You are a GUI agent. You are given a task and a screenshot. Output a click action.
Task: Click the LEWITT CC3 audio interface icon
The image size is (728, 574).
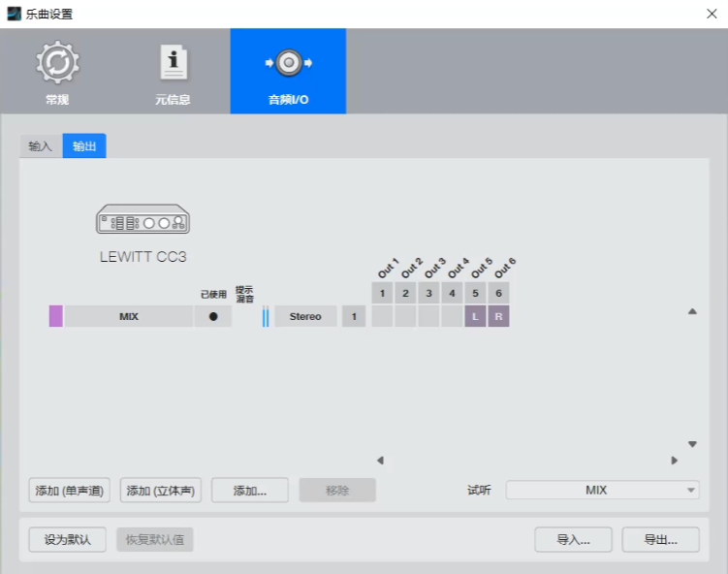pos(142,220)
